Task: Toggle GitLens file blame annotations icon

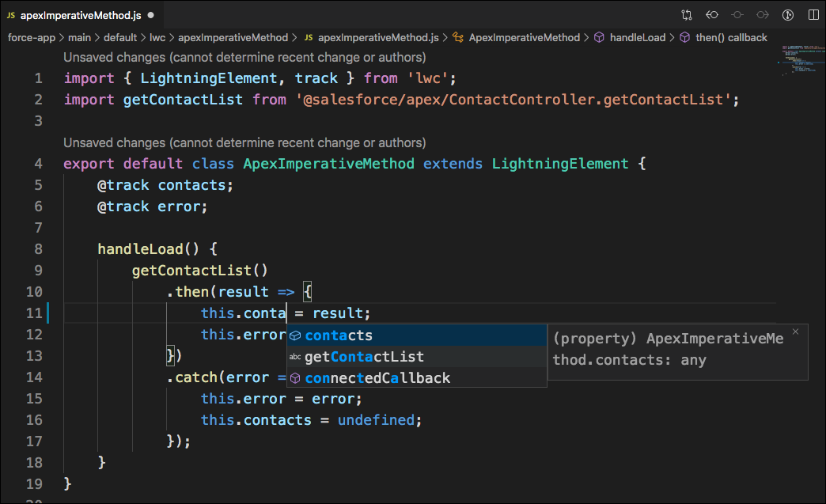Action: [x=787, y=15]
